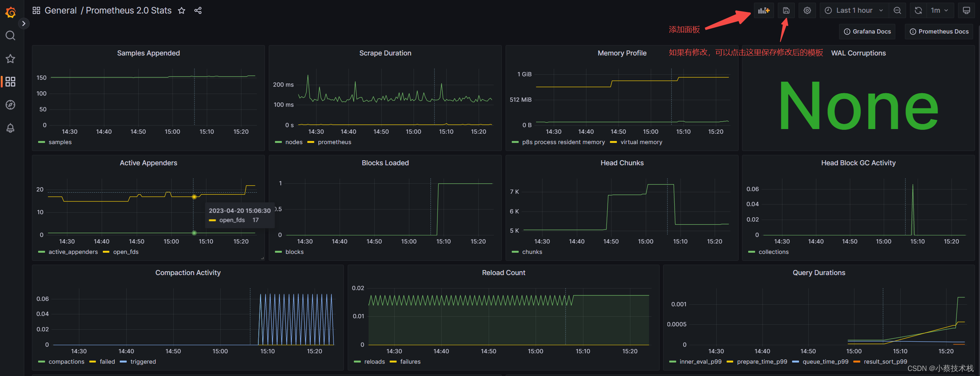Open Starred dashboards in sidebar
The width and height of the screenshot is (980, 376).
coord(10,59)
